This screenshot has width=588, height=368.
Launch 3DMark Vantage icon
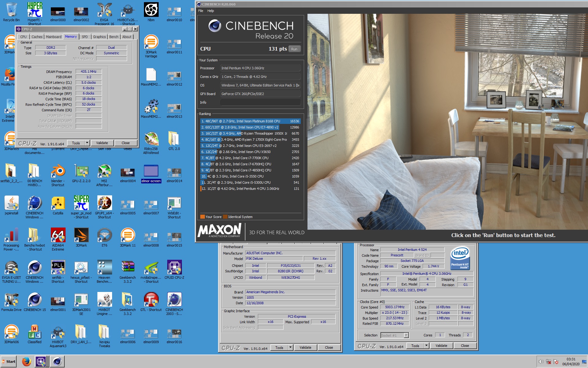[151, 46]
